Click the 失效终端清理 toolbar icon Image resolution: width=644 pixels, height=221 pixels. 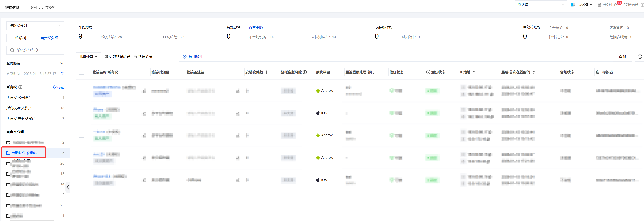(106, 57)
